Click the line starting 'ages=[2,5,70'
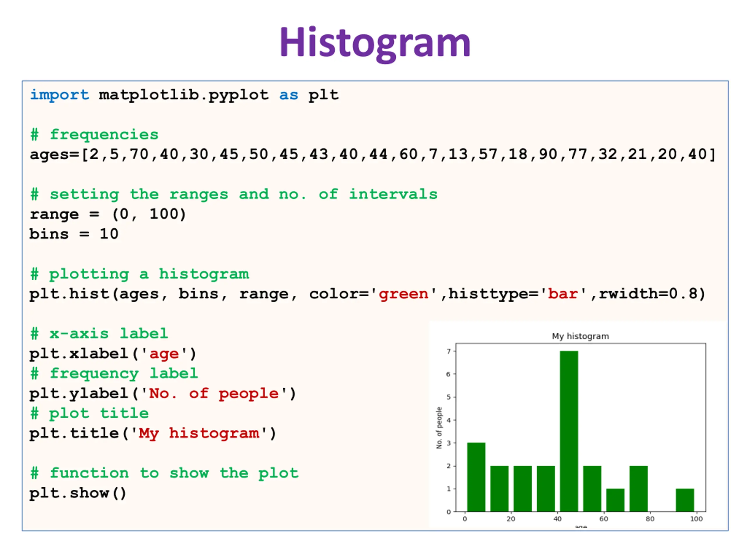 tap(373, 155)
